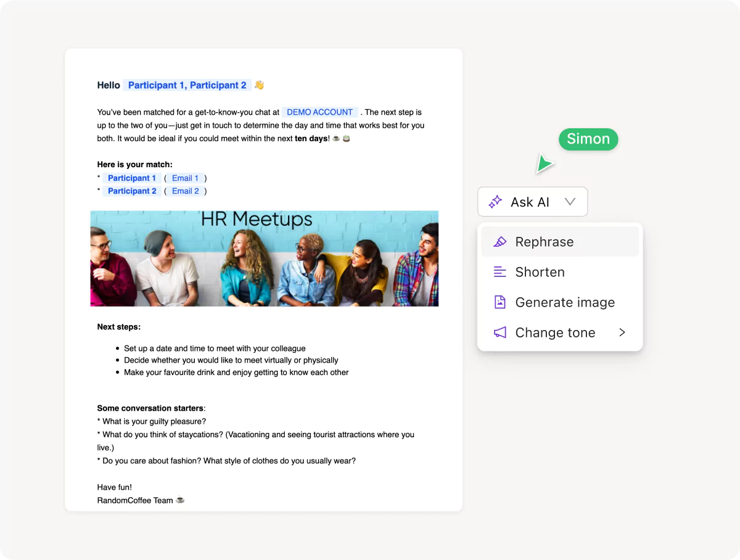Click the DEMO ACCOUNT placeholder tag

tap(320, 112)
